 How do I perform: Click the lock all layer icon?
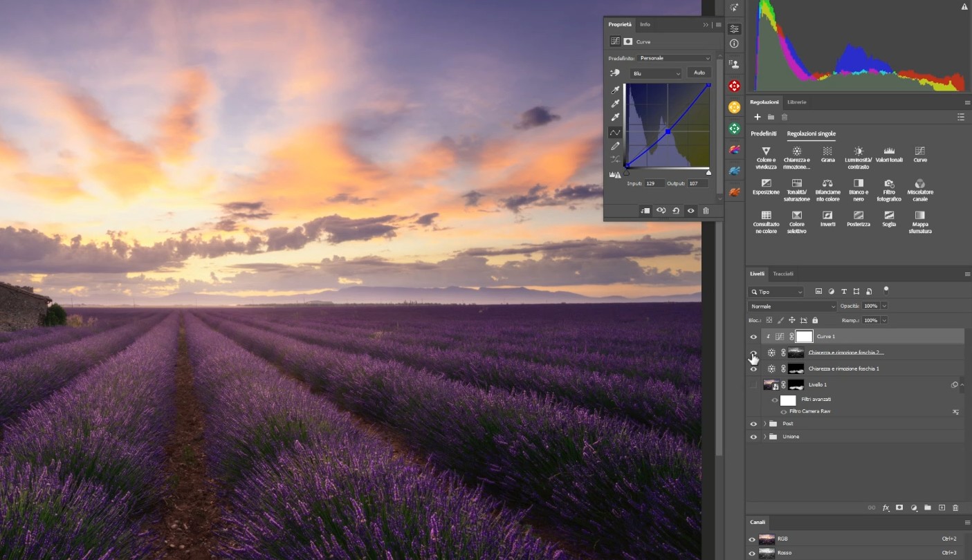pos(814,321)
